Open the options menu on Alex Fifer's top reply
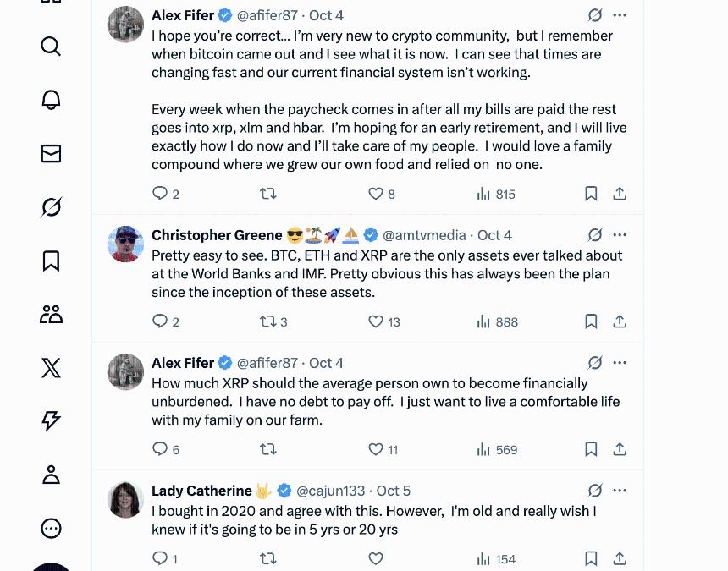 620,14
